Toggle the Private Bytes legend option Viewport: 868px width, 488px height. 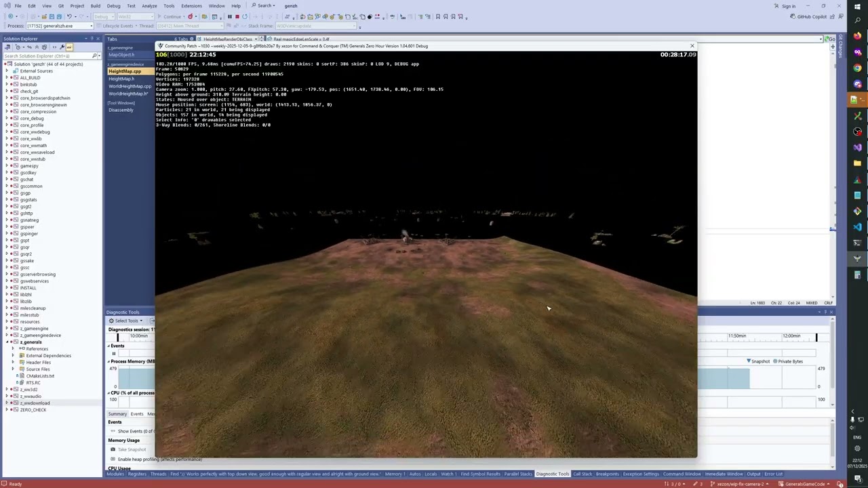pyautogui.click(x=788, y=361)
